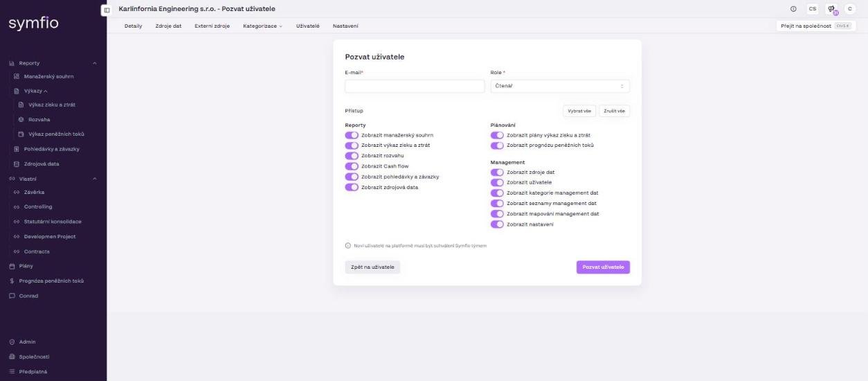This screenshot has width=868, height=381.
Task: Toggle the sidebar collapse icon
Action: pyautogui.click(x=106, y=10)
